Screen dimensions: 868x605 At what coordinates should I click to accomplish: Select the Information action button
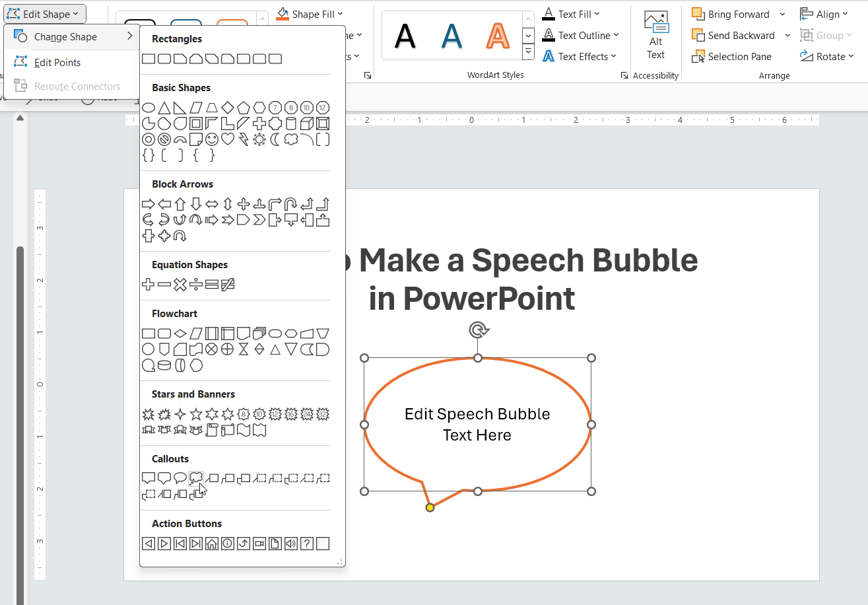[228, 544]
